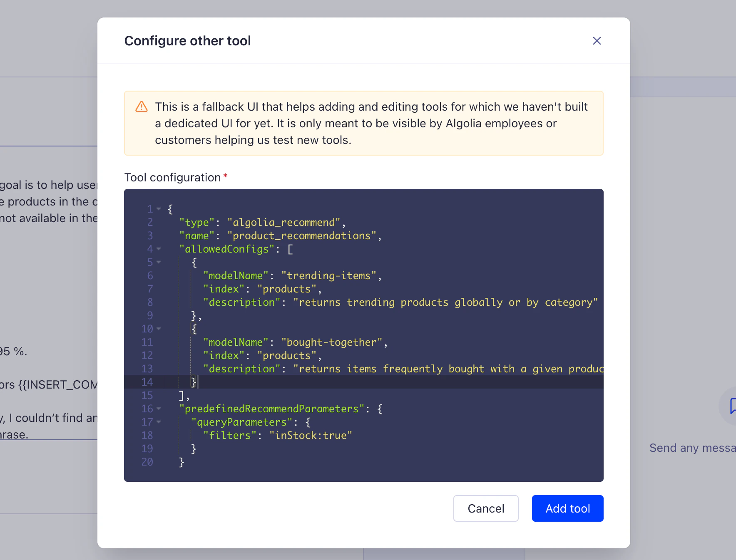Image resolution: width=736 pixels, height=560 pixels.
Task: Collapse the allowedConfigs array on line 4
Action: click(159, 249)
